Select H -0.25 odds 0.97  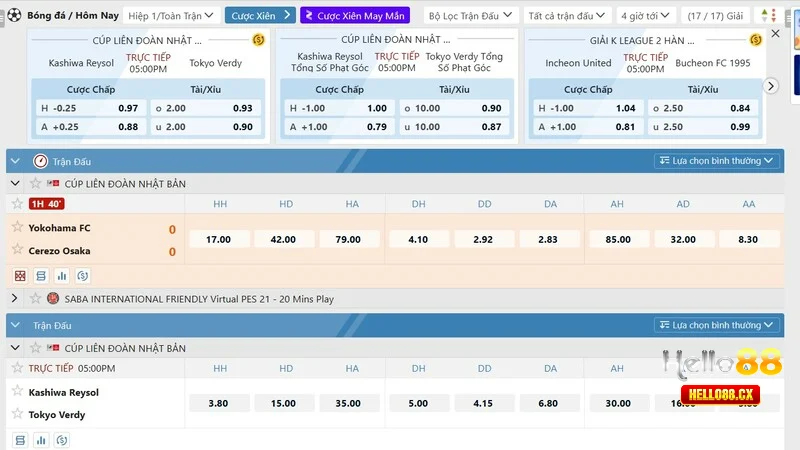[90, 108]
